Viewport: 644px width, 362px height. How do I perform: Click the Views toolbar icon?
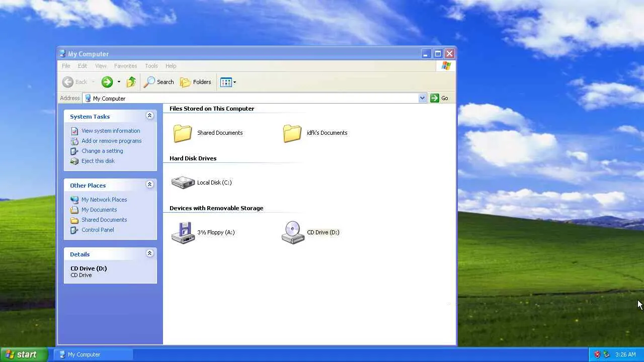226,82
